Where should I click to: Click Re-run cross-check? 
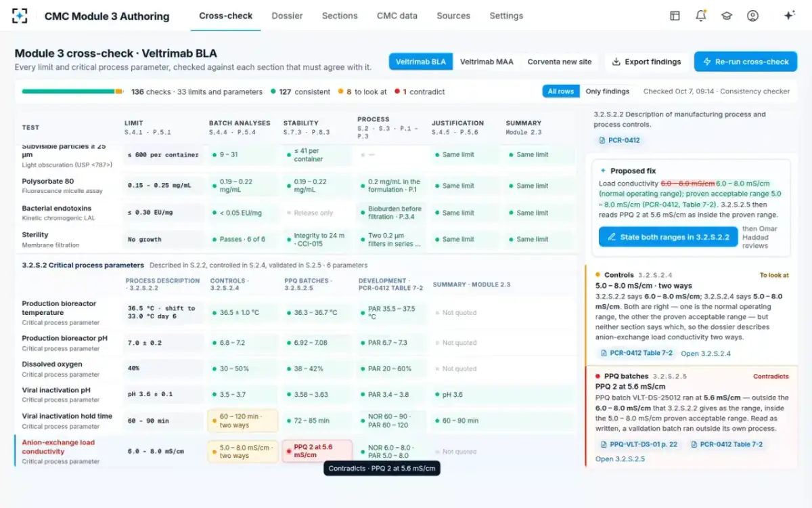click(746, 62)
